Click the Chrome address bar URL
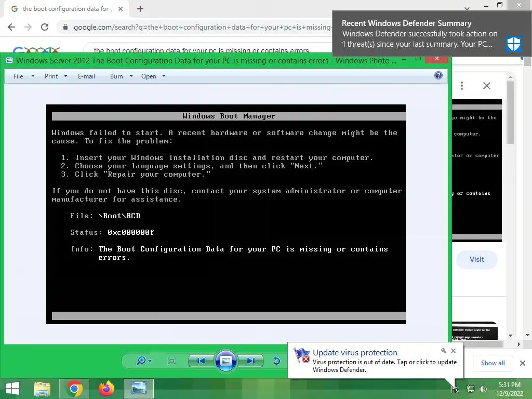 (202, 27)
